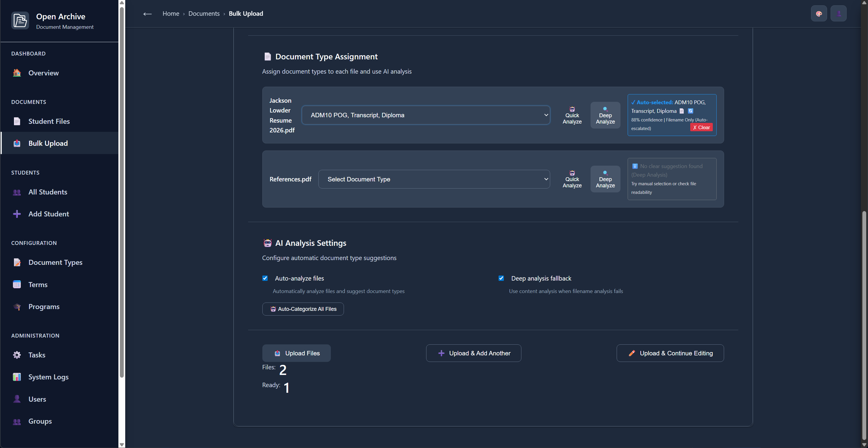Click the sidebar vertical scrollbar thumb
This screenshot has width=868, height=448.
122,192
